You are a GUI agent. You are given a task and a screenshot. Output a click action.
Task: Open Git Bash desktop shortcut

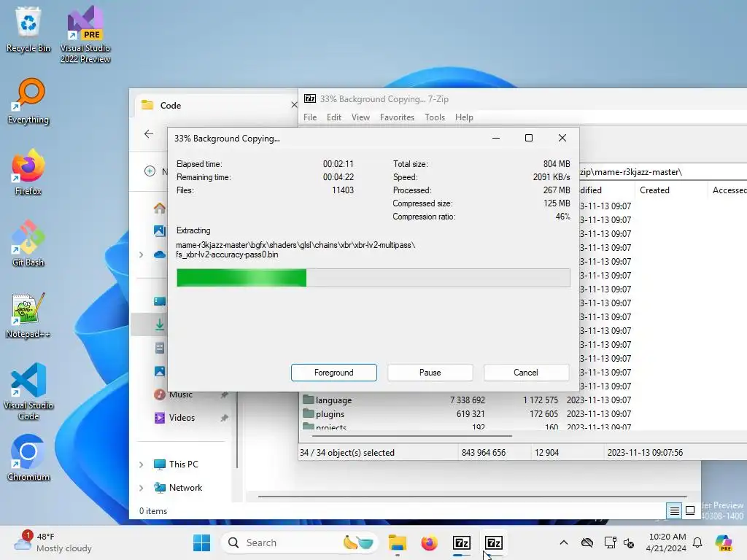pyautogui.click(x=28, y=244)
